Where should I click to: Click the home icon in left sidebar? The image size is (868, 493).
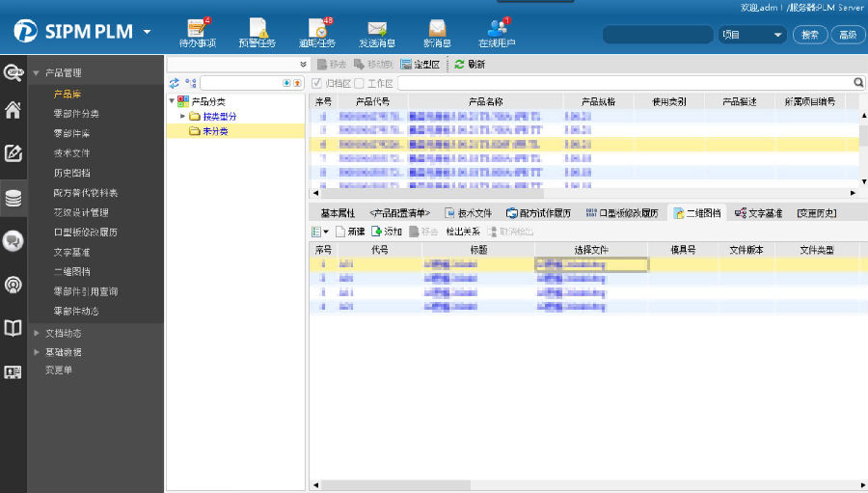click(13, 109)
